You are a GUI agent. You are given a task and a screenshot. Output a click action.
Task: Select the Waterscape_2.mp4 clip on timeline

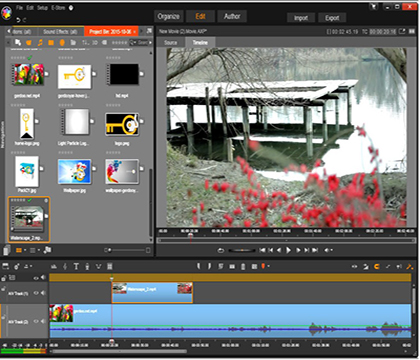[x=152, y=292]
